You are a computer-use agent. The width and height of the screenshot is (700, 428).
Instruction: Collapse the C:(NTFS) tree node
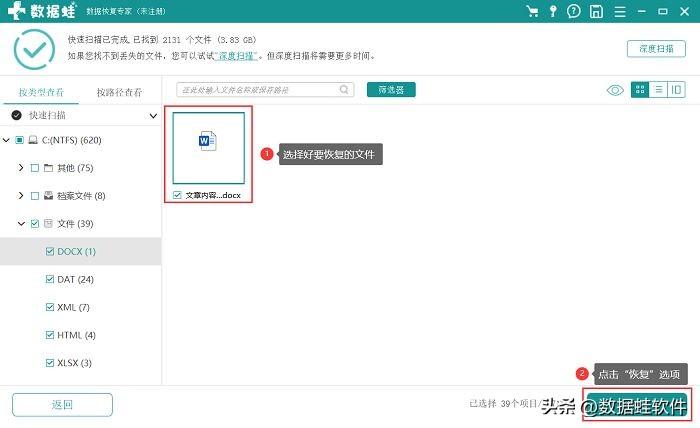[x=6, y=140]
